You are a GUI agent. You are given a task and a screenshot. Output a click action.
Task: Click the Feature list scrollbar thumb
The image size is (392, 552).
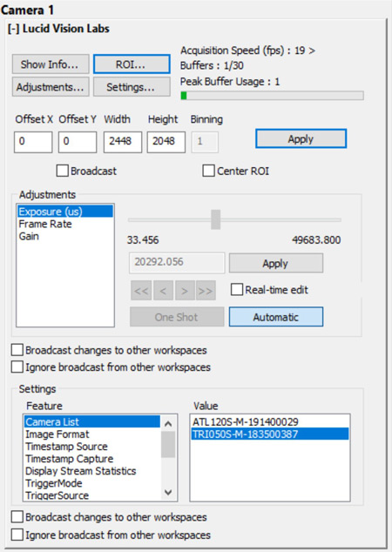point(168,444)
